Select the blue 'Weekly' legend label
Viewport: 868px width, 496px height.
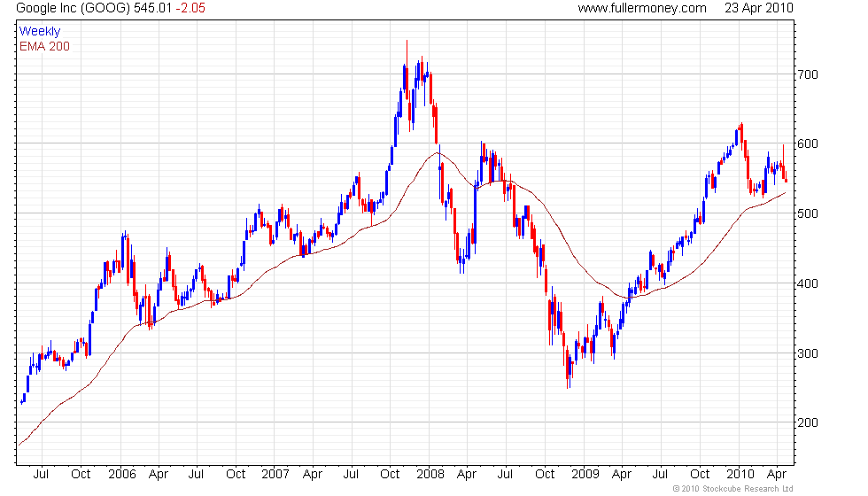40,32
